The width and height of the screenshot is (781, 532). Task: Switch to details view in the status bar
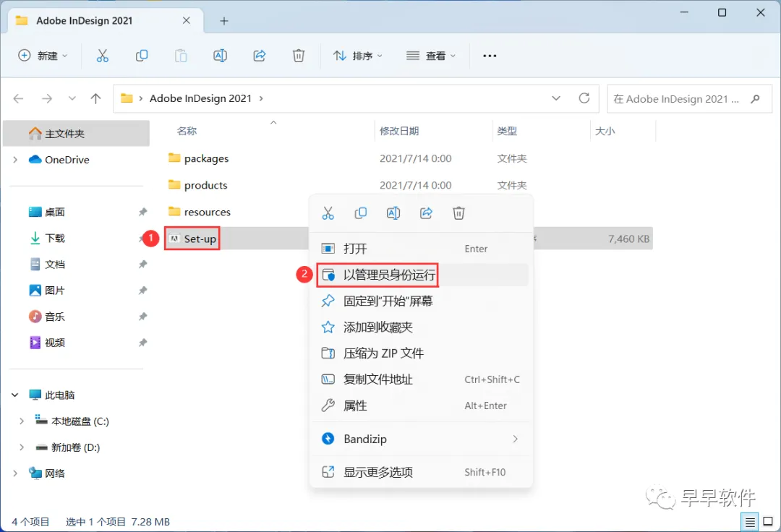(x=750, y=522)
